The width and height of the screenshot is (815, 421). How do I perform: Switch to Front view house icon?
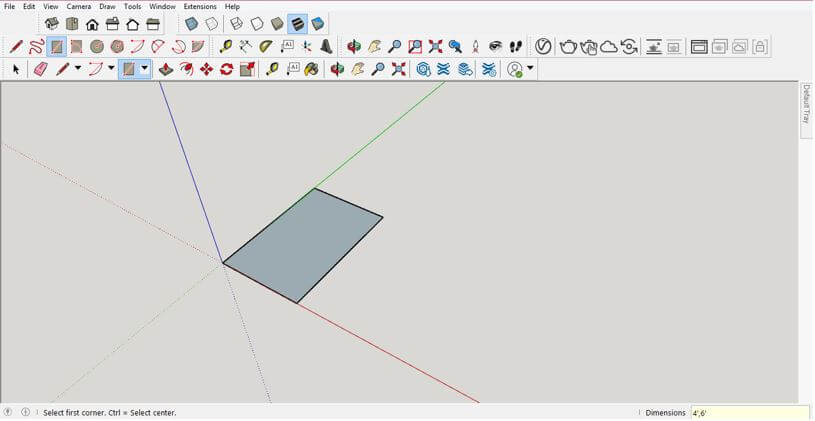tap(93, 24)
